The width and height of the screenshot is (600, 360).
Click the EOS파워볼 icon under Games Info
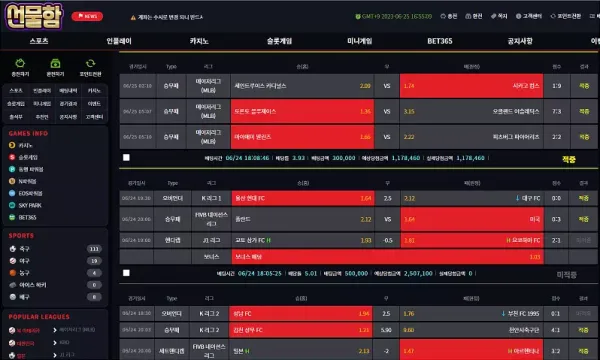tap(12, 193)
